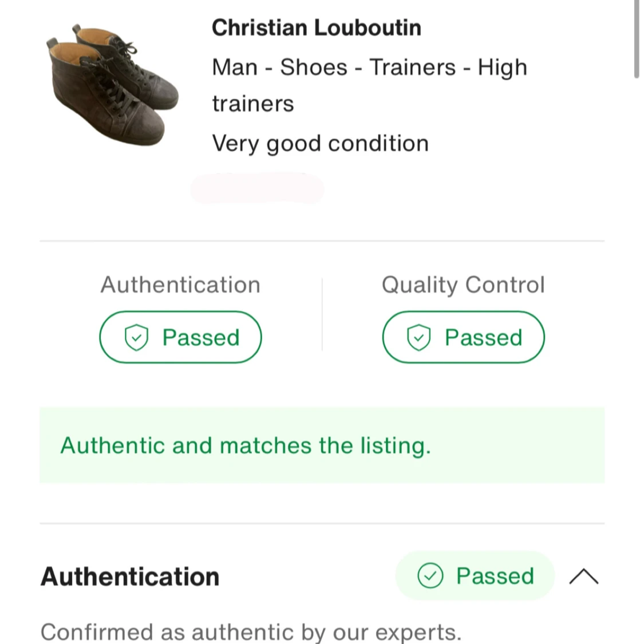Click the small gray Authentication label above the badge

[180, 285]
